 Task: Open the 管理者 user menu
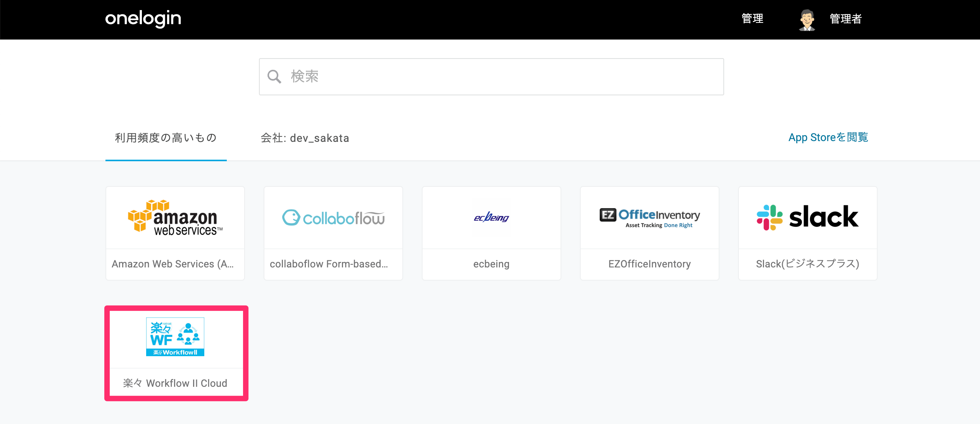point(845,19)
